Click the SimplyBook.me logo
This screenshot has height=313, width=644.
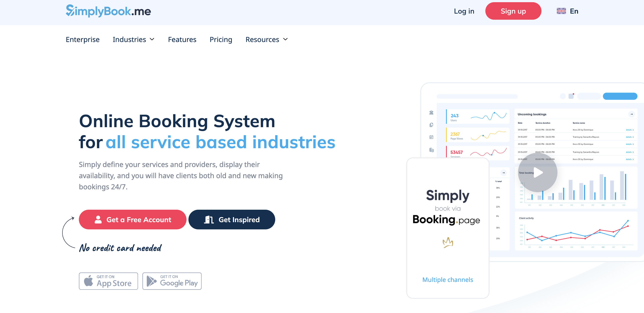108,11
